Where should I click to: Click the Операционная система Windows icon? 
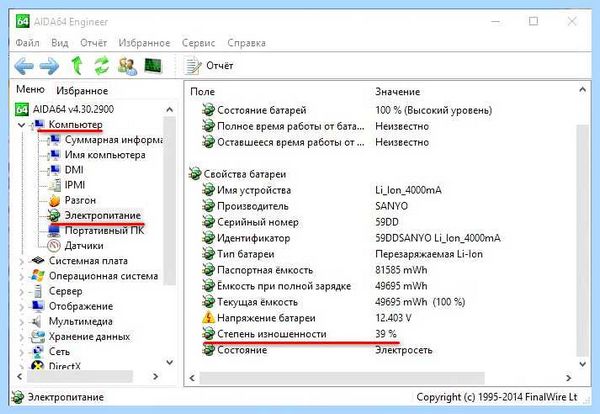tap(38, 276)
